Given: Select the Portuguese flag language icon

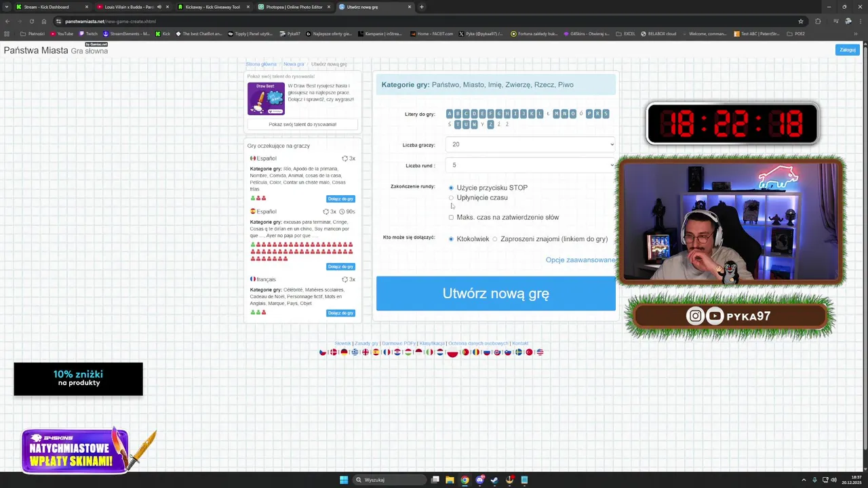Looking at the screenshot, I should [x=465, y=352].
